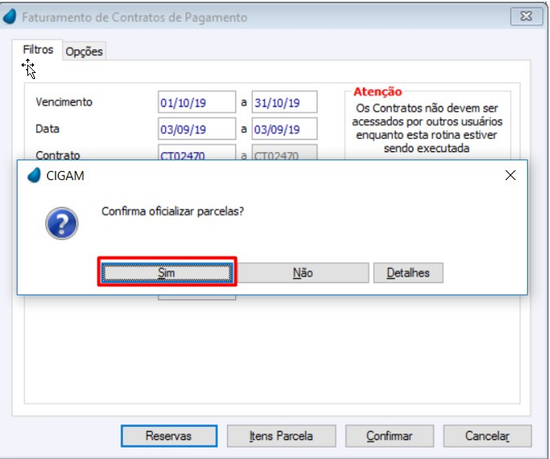The width and height of the screenshot is (550, 459).
Task: Switch to the Opções tab
Action: coord(84,52)
